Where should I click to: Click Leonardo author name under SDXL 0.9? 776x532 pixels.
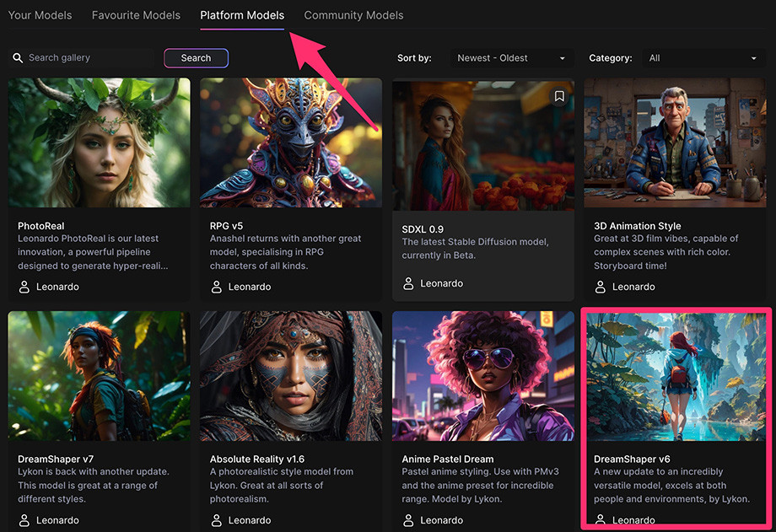tap(441, 283)
